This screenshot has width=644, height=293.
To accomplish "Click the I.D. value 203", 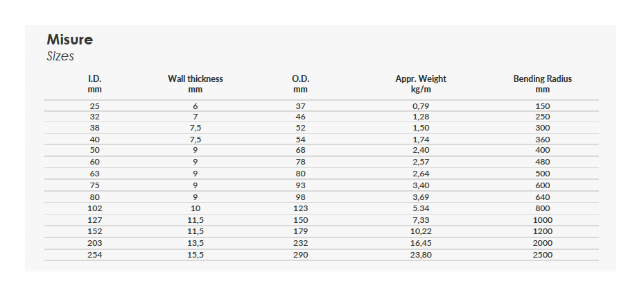I will (95, 243).
